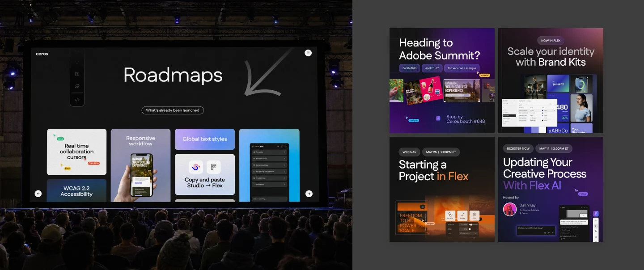
Task: Click the Roadmaps heading
Action: coord(173,75)
